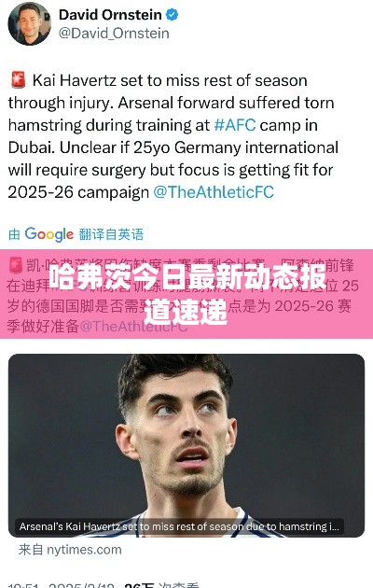Click the tweet timestamp at bottom
373x588 pixels.
(x=62, y=585)
